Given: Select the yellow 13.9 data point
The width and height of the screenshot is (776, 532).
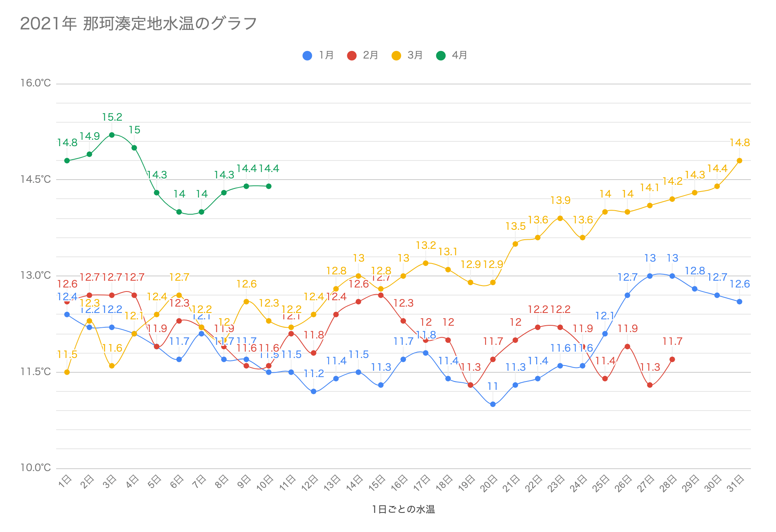Looking at the screenshot, I should click(x=560, y=218).
